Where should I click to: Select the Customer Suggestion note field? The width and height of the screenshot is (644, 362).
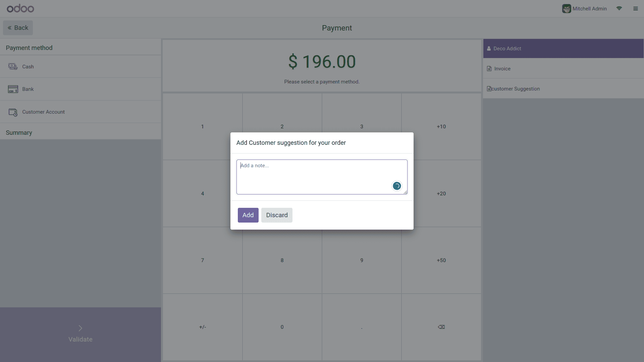pyautogui.click(x=322, y=176)
